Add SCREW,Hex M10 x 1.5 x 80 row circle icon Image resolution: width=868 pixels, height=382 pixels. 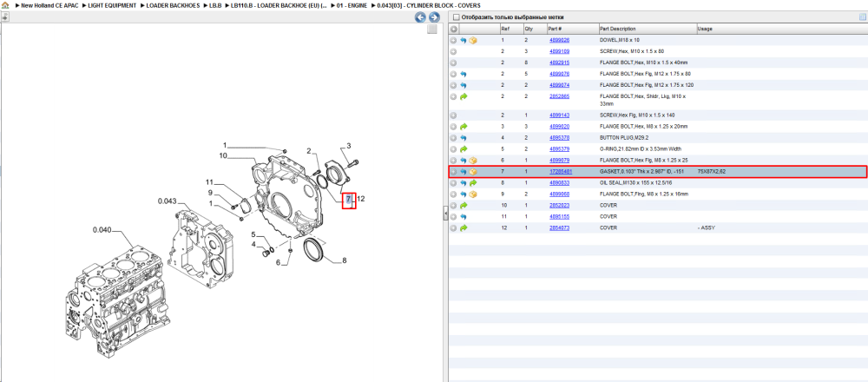click(x=453, y=51)
